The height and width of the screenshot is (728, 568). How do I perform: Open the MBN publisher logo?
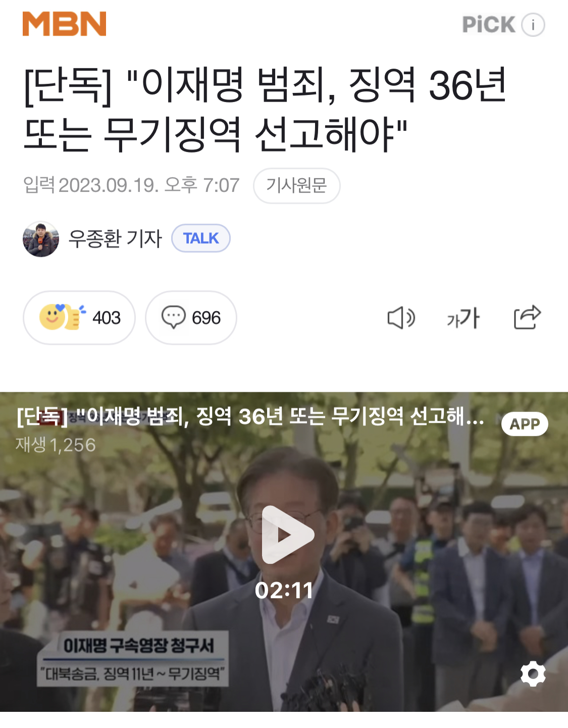[64, 24]
